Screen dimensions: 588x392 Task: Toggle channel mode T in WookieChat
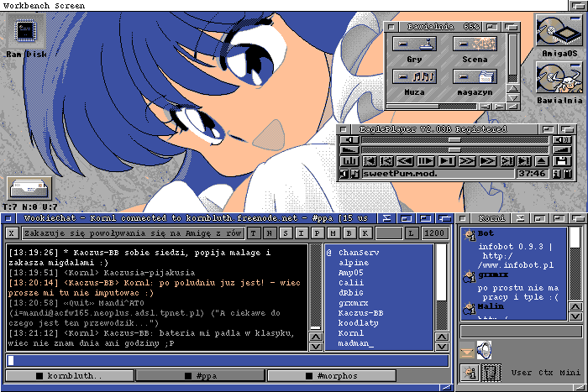click(x=254, y=233)
